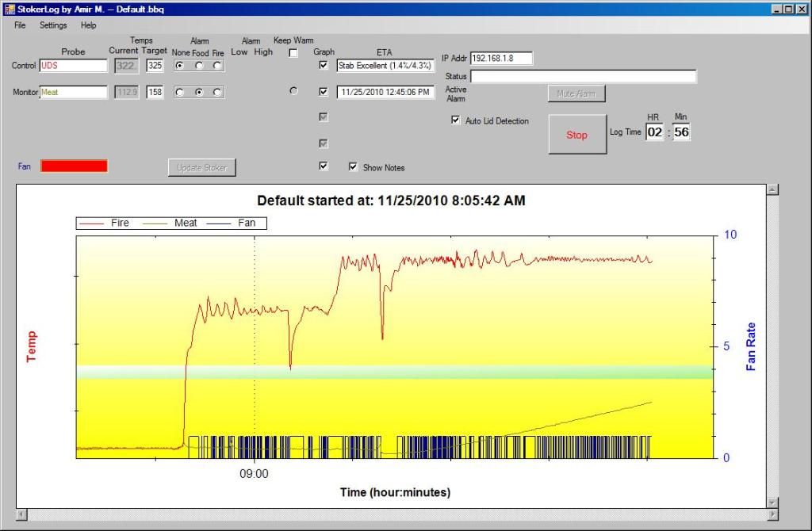The image size is (812, 531).
Task: Toggle Graph checkbox for Control probe row
Action: [x=323, y=66]
